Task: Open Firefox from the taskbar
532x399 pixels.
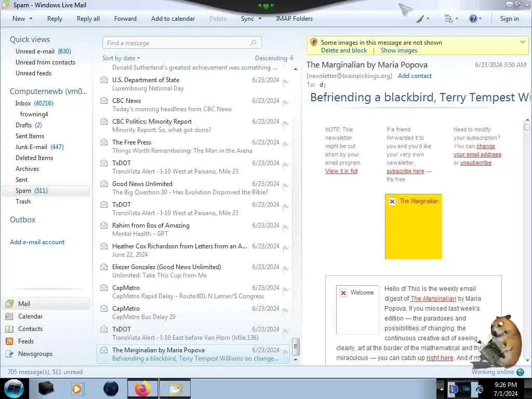Action: 143,389
